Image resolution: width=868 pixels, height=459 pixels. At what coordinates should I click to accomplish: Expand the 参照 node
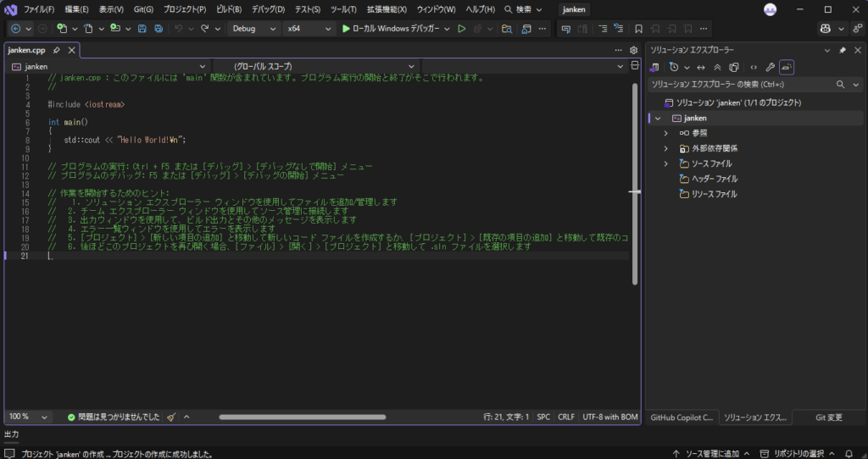666,133
